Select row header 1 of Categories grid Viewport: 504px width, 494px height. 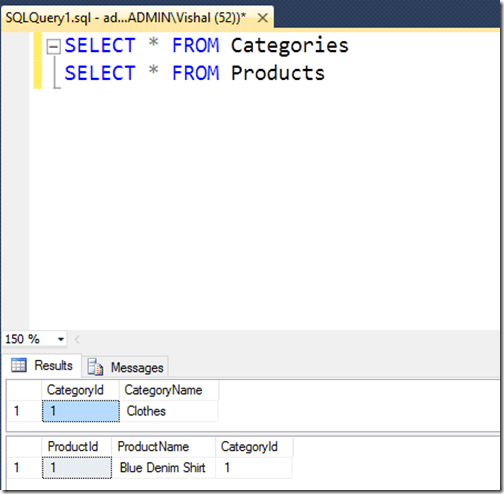24,411
